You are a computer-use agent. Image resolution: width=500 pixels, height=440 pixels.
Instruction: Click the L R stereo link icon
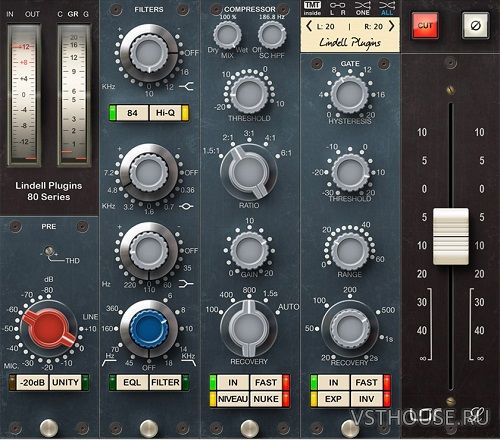pyautogui.click(x=337, y=8)
